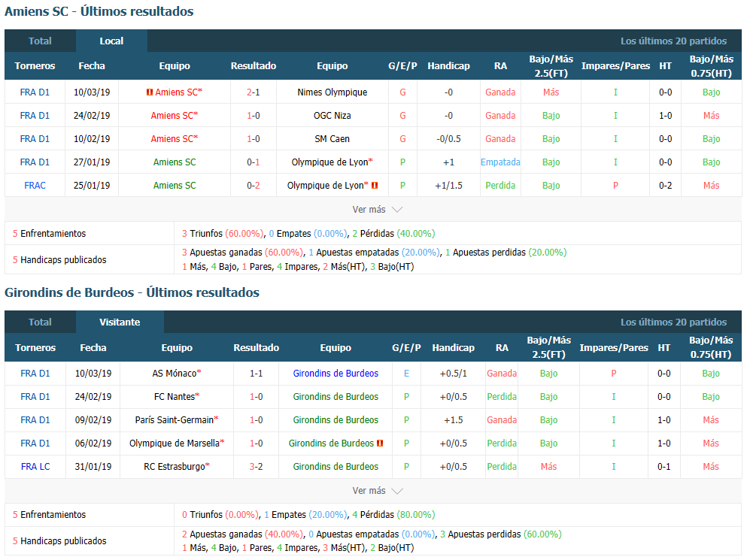This screenshot has height=560, width=747.
Task: Open FRA D1 link in the Olympique de Marsella row
Action: (35, 443)
